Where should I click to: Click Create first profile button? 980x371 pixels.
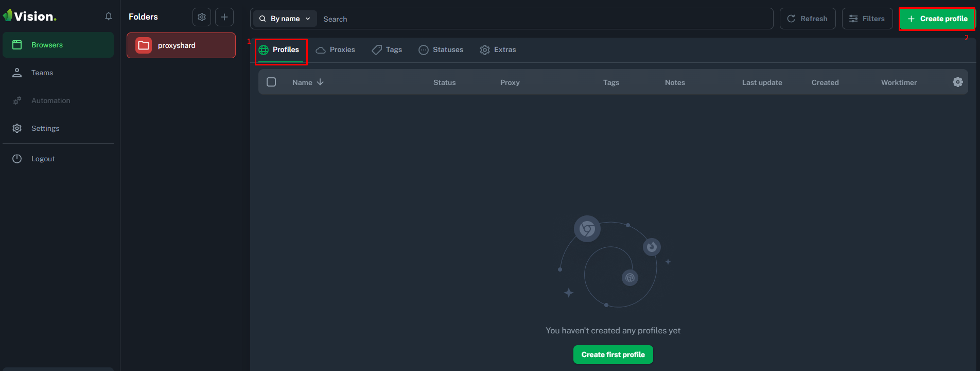(x=612, y=355)
